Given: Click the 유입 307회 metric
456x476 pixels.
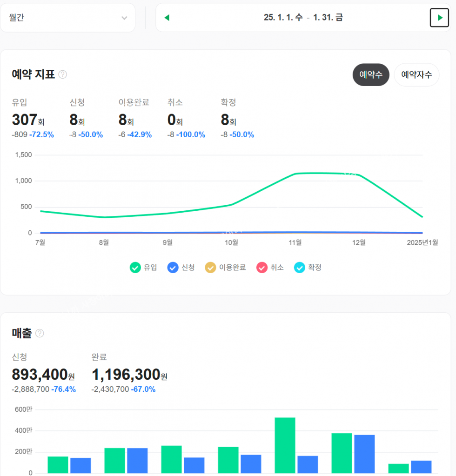Looking at the screenshot, I should click(28, 120).
